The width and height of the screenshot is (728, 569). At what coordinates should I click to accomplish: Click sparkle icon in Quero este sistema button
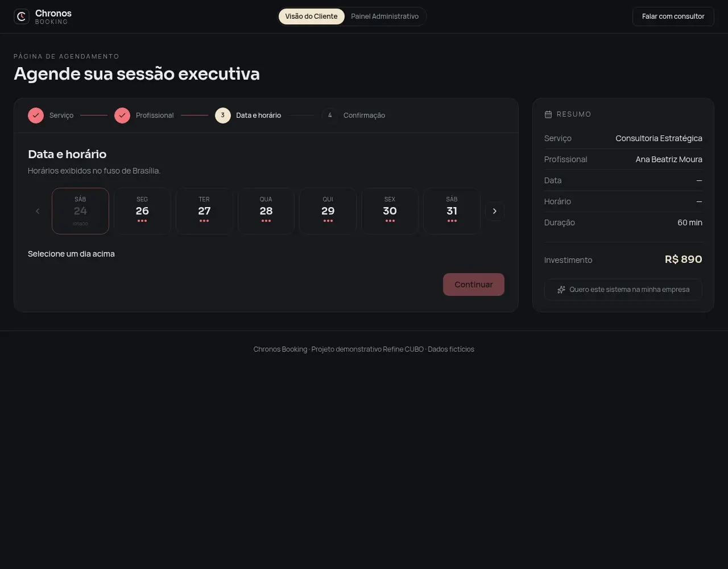561,290
